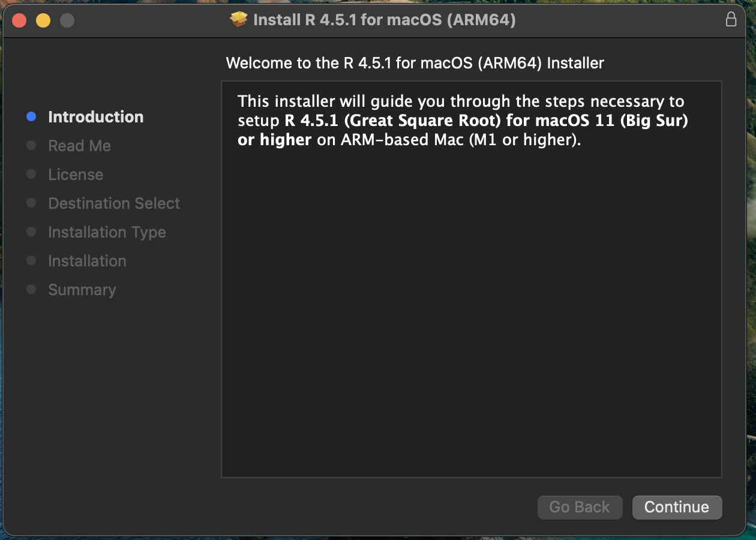Minimize the installer with yellow button
756x540 pixels.
point(43,20)
